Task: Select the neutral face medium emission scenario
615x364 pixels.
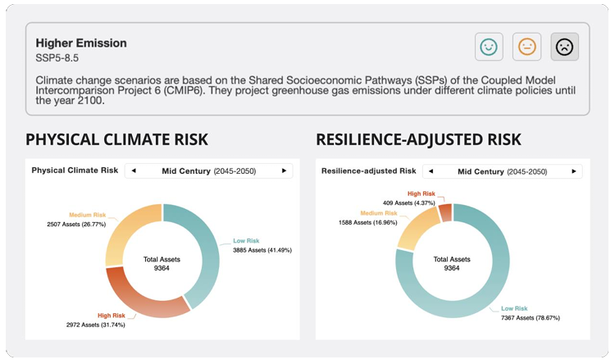Action: click(x=526, y=47)
